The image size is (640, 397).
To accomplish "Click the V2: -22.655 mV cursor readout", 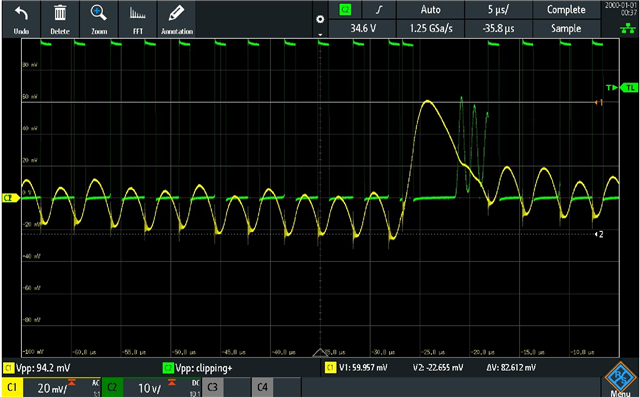I will point(438,368).
